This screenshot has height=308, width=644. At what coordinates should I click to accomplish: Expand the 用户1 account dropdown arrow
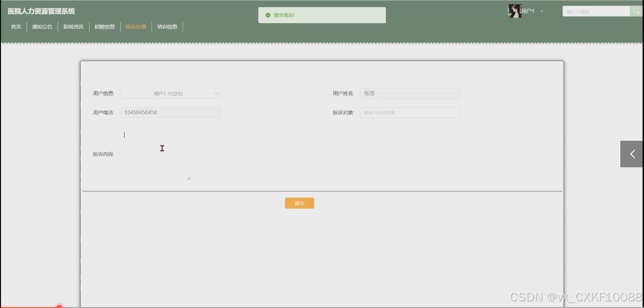(542, 11)
